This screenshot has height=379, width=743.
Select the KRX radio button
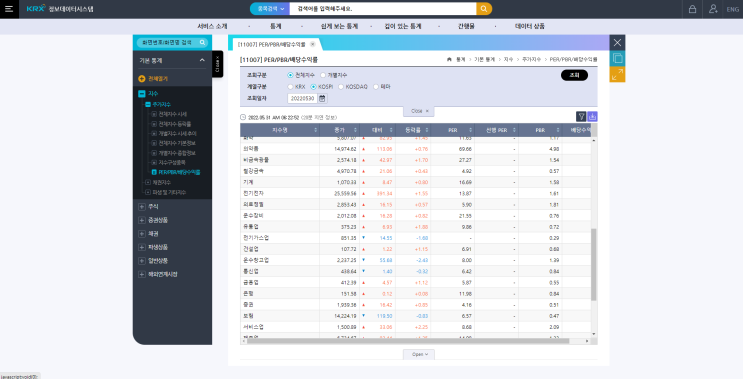[290, 87]
